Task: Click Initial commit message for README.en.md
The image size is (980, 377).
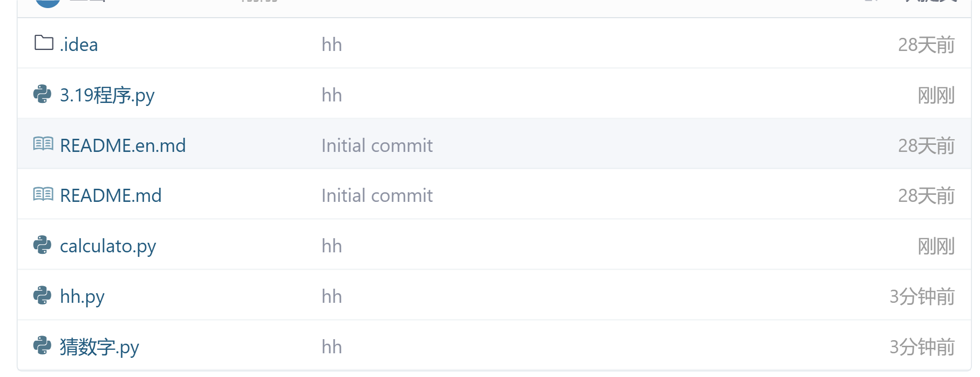Action: tap(377, 146)
